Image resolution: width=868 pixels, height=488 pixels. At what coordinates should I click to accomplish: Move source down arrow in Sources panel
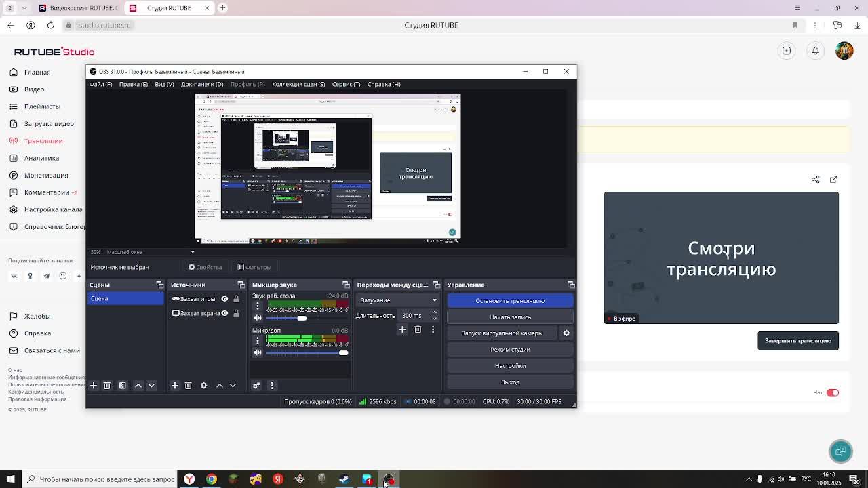click(x=233, y=385)
